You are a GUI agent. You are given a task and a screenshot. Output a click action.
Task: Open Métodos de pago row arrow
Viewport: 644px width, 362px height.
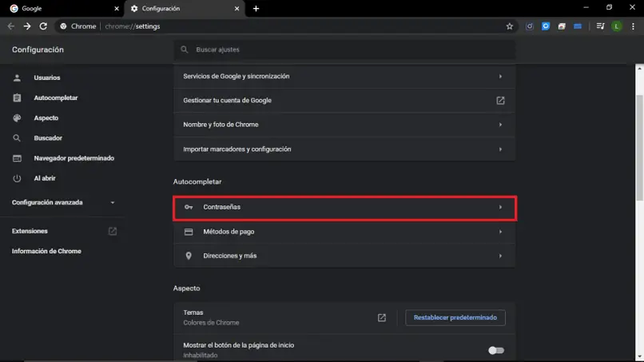coord(500,232)
